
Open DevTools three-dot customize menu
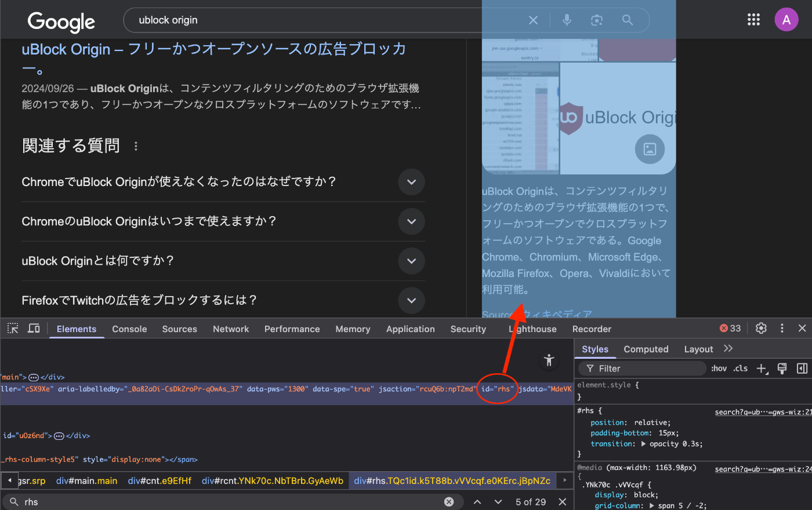782,328
